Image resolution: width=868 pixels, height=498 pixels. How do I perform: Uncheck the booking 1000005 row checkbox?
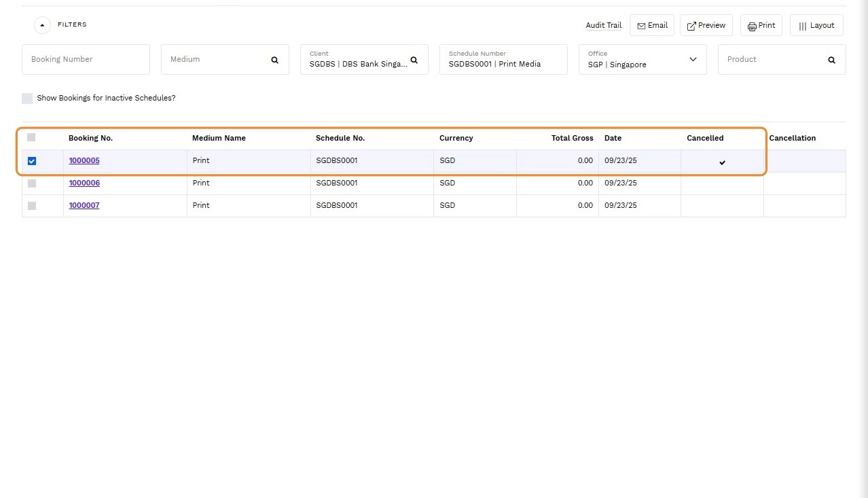(x=32, y=161)
